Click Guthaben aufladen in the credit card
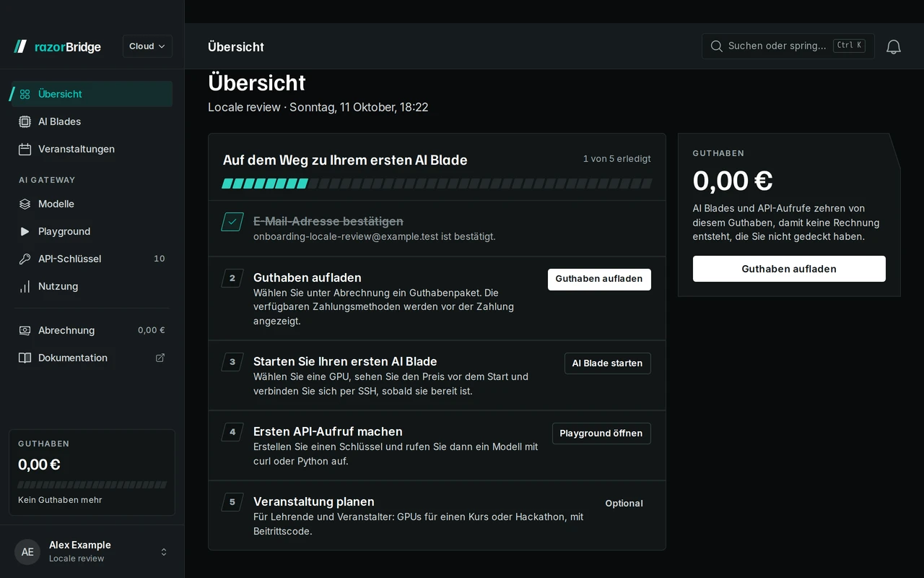The width and height of the screenshot is (924, 578). click(789, 269)
